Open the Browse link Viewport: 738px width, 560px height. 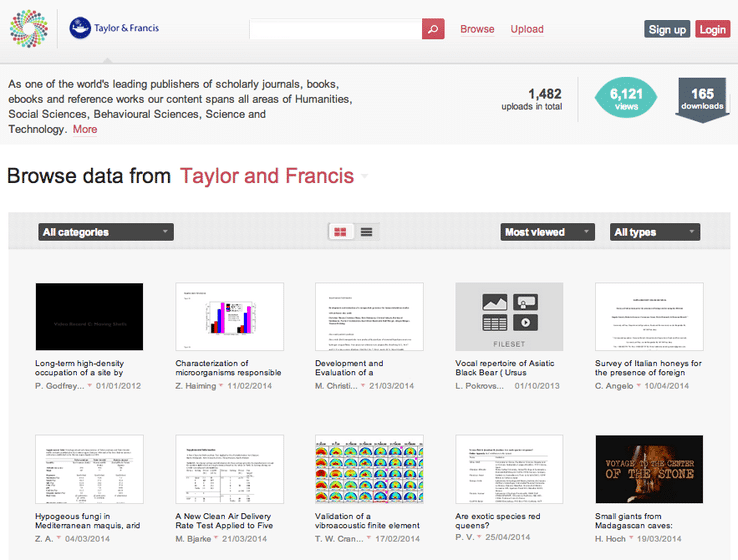click(x=477, y=29)
